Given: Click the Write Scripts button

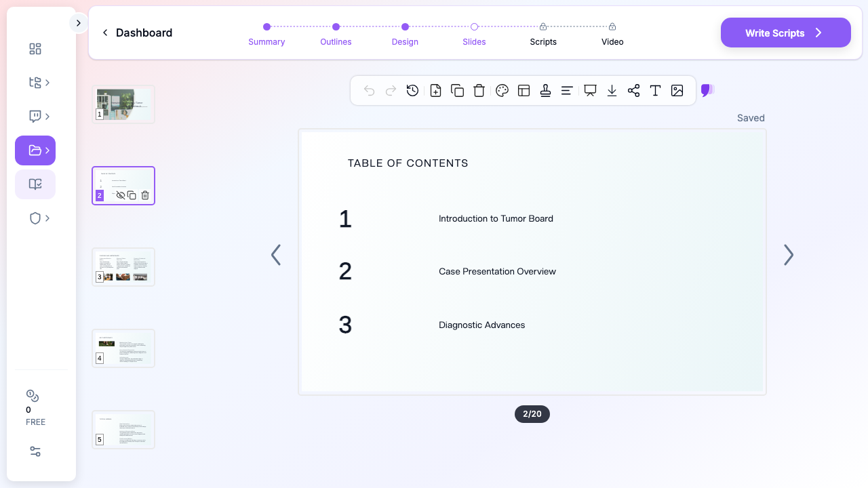Looking at the screenshot, I should point(785,33).
